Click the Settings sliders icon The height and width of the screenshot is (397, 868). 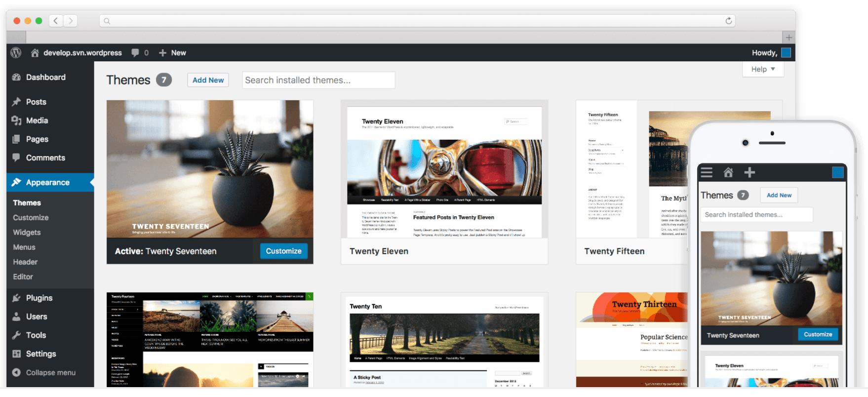point(16,354)
